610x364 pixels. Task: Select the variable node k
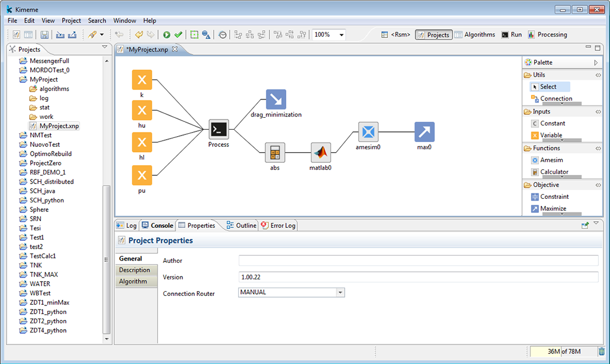pos(142,80)
